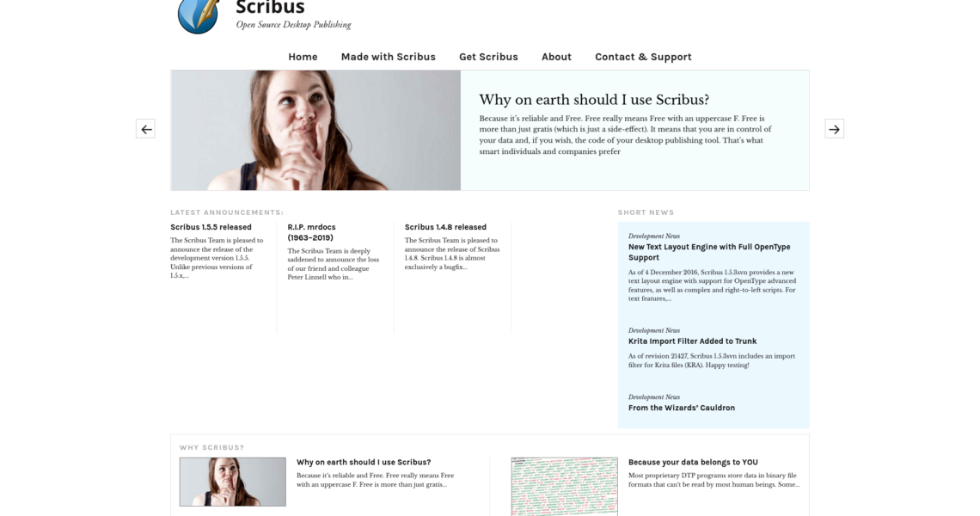This screenshot has height=516, width=980.
Task: Read the Scribus 1.5.5 released announcement
Action: pyautogui.click(x=211, y=227)
